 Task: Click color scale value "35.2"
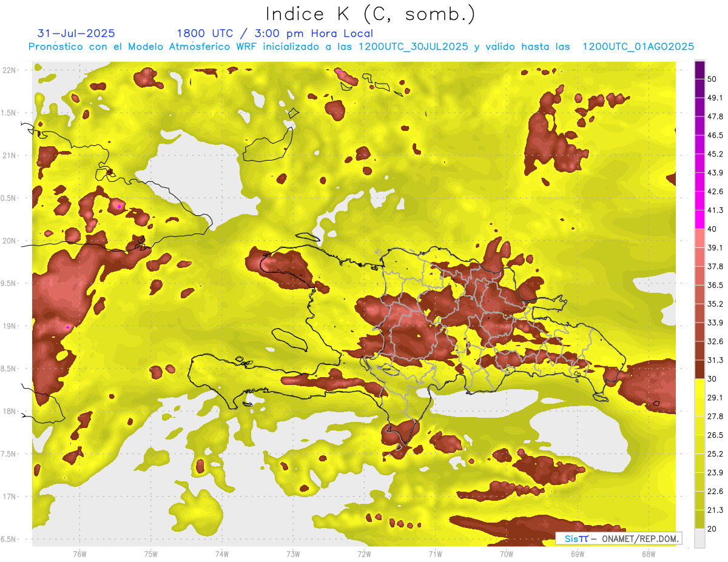pyautogui.click(x=715, y=304)
